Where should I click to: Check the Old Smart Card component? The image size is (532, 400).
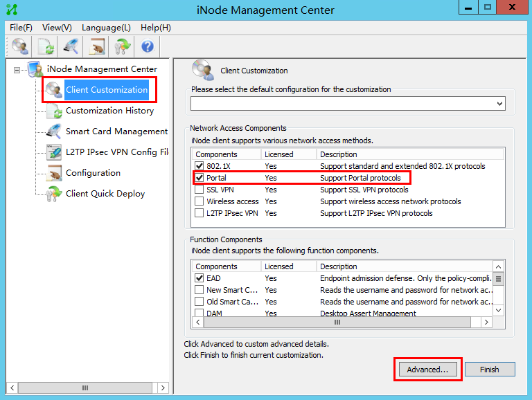pyautogui.click(x=199, y=302)
